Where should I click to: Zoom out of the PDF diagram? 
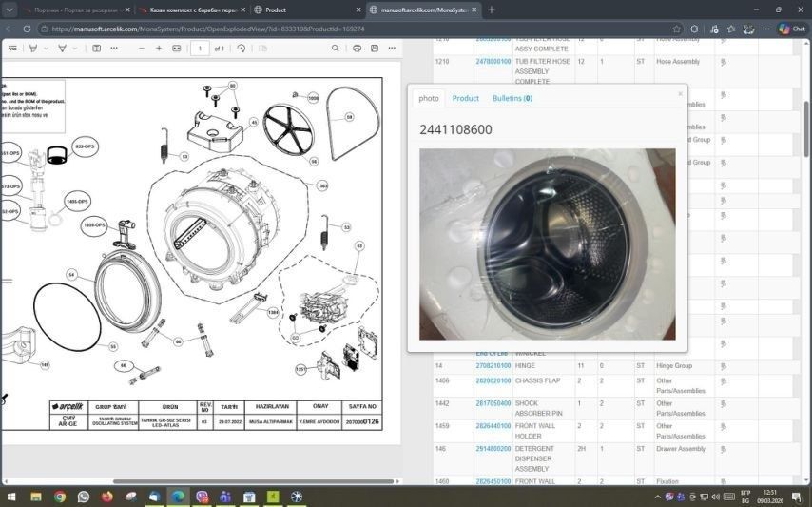click(x=142, y=49)
